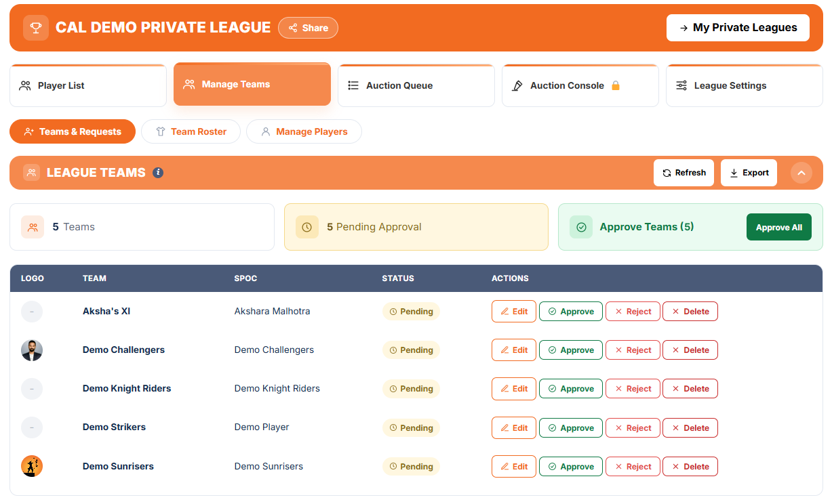This screenshot has height=504, width=832.
Task: Click the green check icon beside Approve Teams
Action: [x=581, y=227]
